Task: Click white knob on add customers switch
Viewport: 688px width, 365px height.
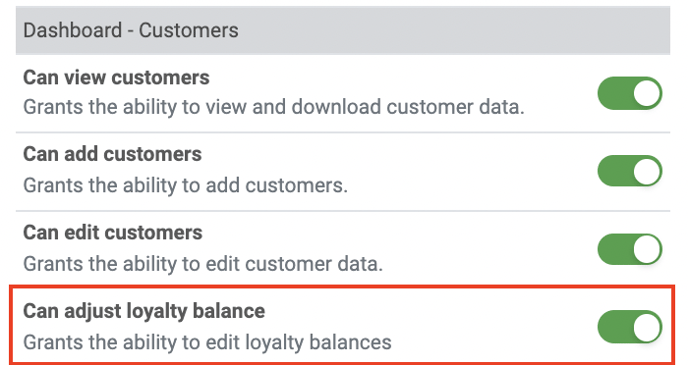Action: tap(646, 171)
